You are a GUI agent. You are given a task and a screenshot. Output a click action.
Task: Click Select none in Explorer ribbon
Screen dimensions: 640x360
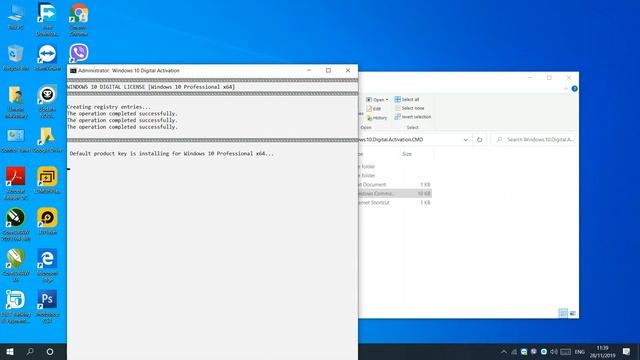(x=409, y=108)
